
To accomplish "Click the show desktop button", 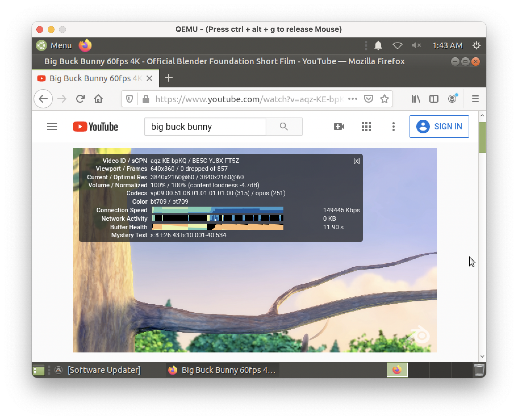I will pyautogui.click(x=39, y=370).
